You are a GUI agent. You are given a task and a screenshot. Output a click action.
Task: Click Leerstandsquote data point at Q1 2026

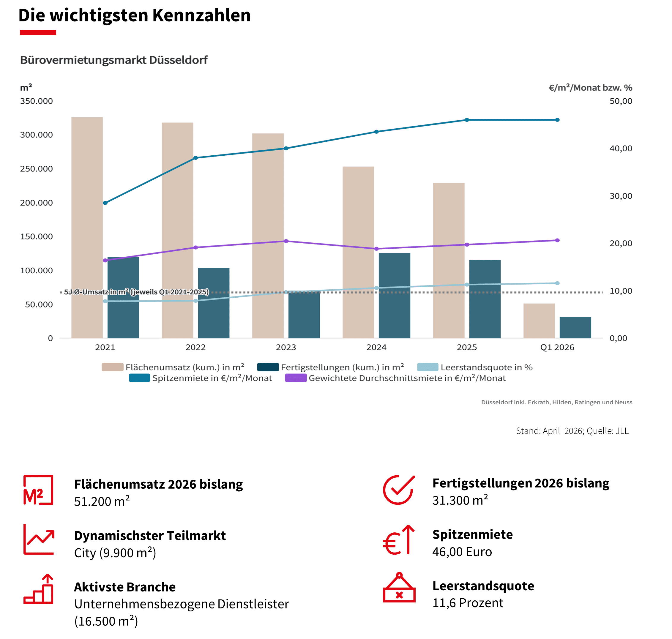(x=557, y=283)
